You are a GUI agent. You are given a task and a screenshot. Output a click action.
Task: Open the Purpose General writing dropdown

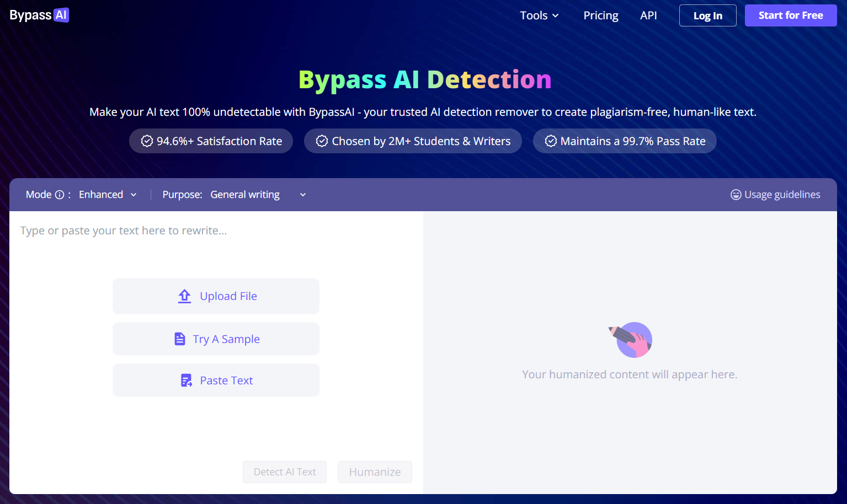pos(258,194)
